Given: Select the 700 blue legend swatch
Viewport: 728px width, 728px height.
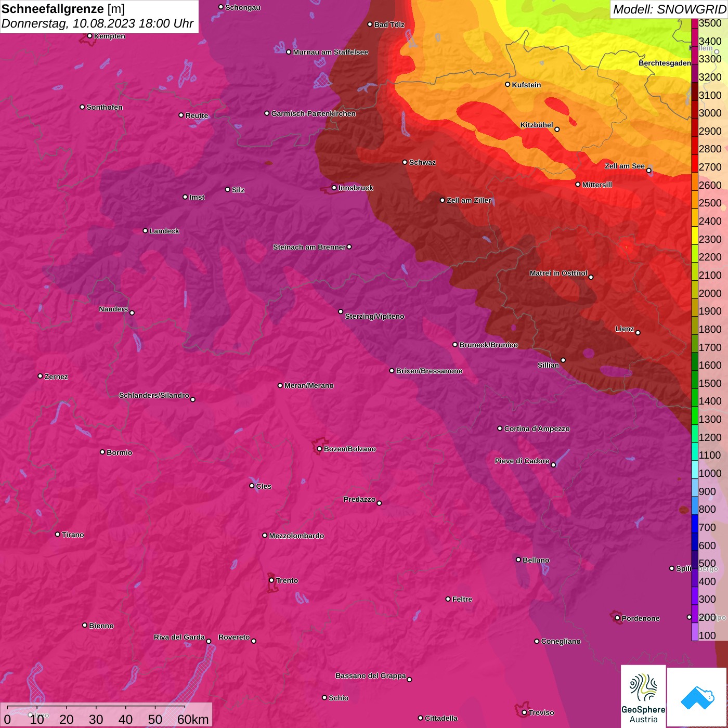Looking at the screenshot, I should pos(695,524).
